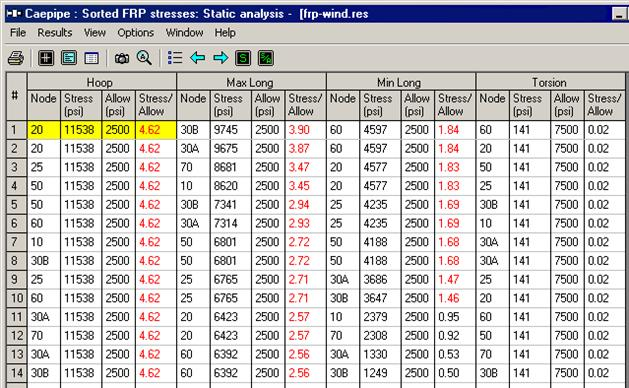Open the View menu
The image size is (629, 388).
point(95,33)
